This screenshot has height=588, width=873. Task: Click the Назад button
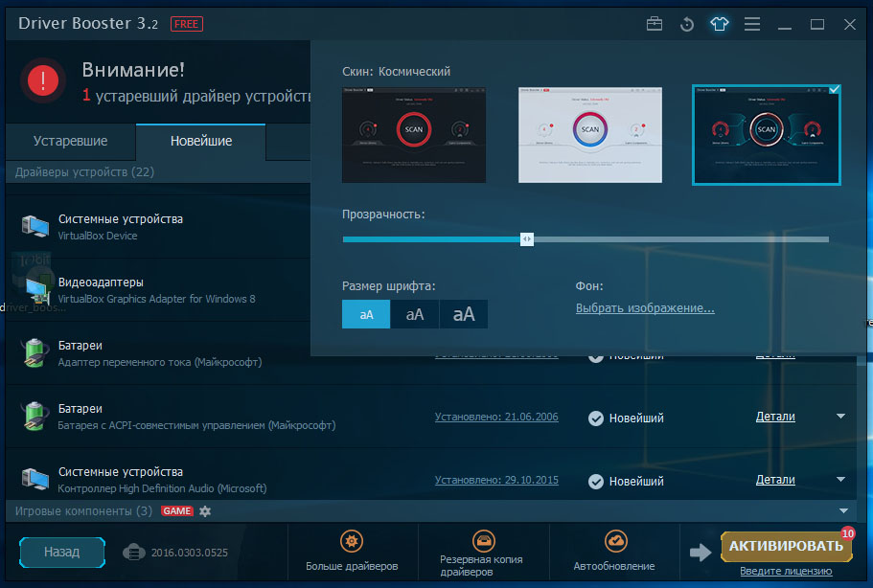61,552
